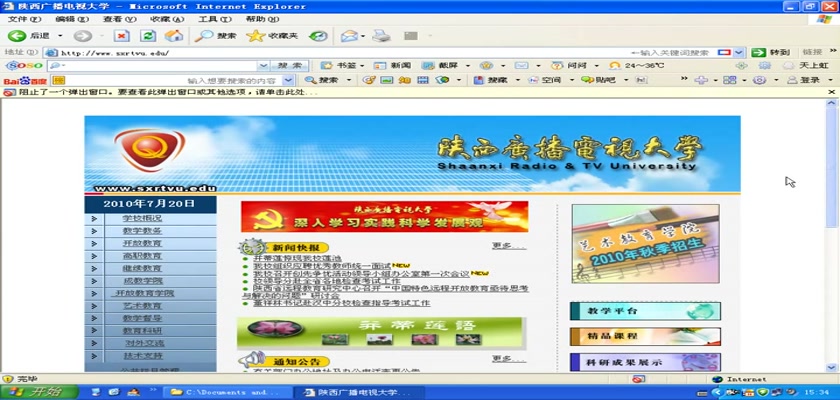840x400 pixels.
Task: Click the History clock icon
Action: click(x=318, y=36)
